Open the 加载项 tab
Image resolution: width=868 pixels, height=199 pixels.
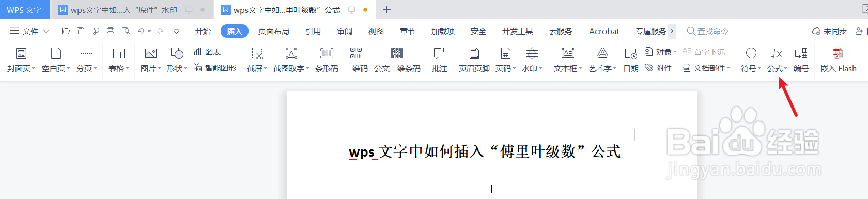click(x=443, y=31)
